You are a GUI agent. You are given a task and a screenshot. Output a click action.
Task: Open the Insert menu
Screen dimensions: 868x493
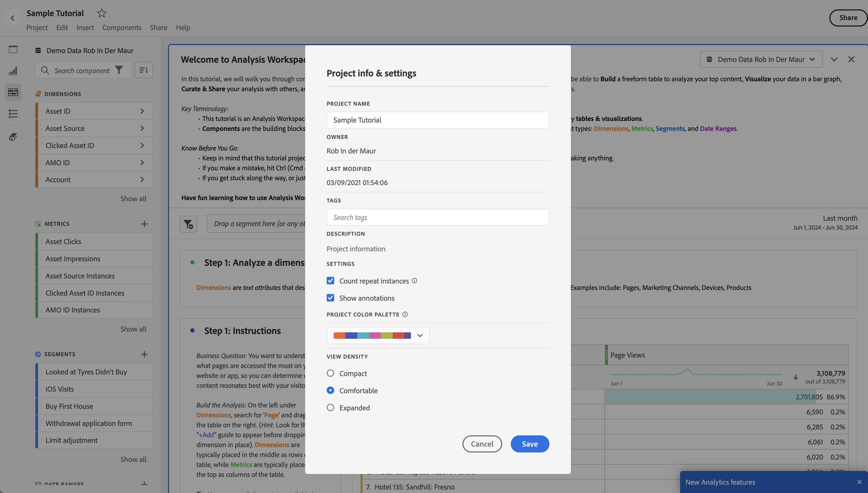pos(85,27)
